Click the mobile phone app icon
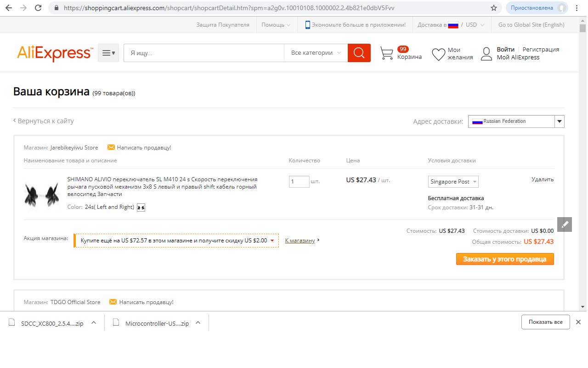This screenshot has height=368, width=588. (308, 25)
